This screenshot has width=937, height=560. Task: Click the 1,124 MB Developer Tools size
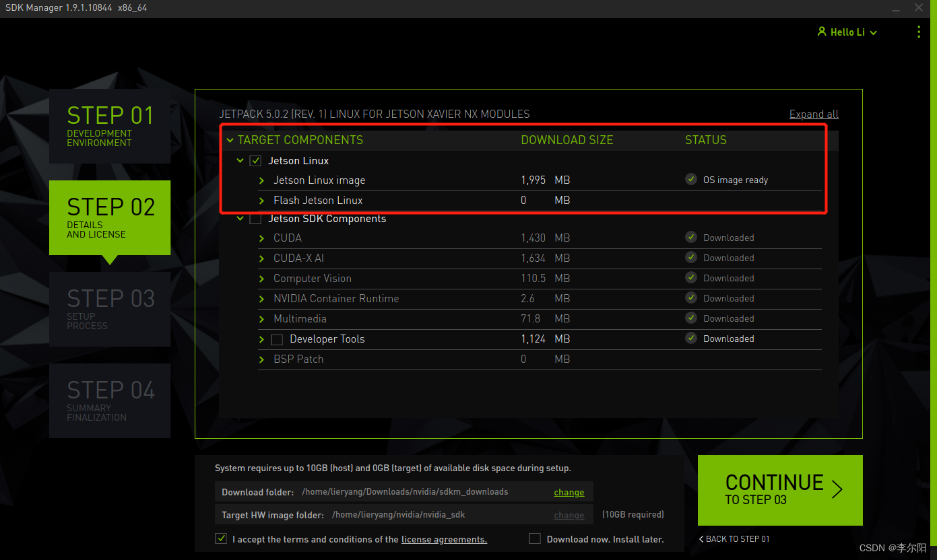click(546, 339)
